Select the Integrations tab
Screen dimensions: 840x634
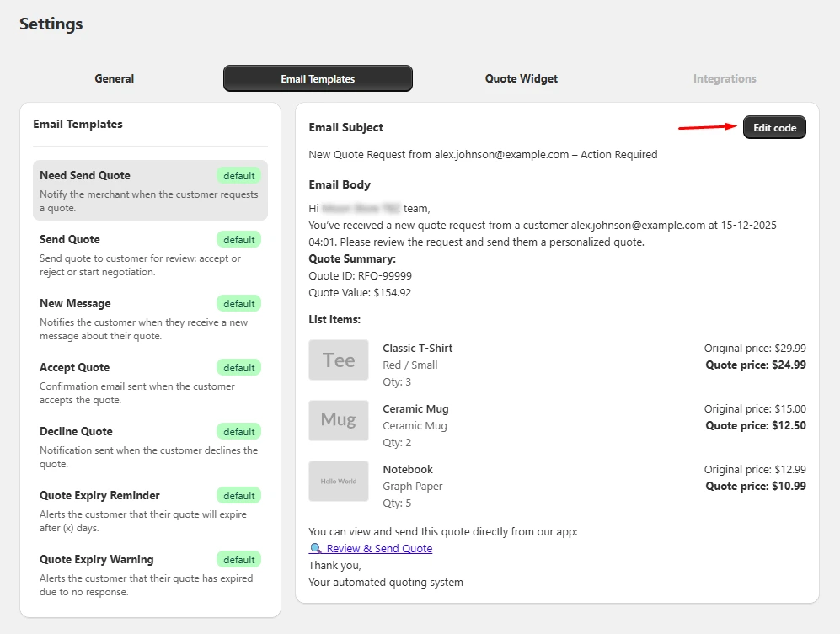tap(724, 78)
